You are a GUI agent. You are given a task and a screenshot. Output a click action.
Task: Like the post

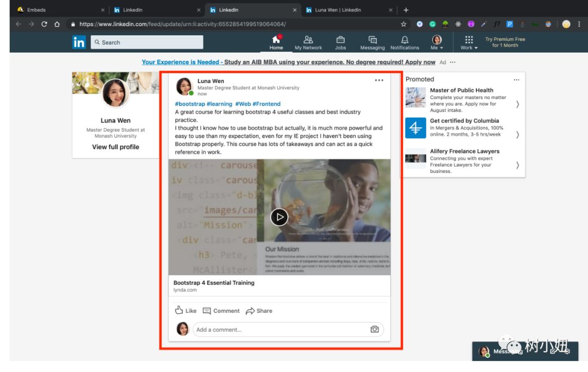point(186,311)
